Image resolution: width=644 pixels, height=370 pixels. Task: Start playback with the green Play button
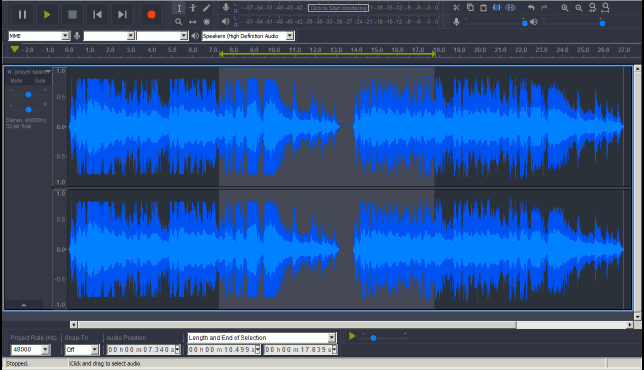coord(47,15)
